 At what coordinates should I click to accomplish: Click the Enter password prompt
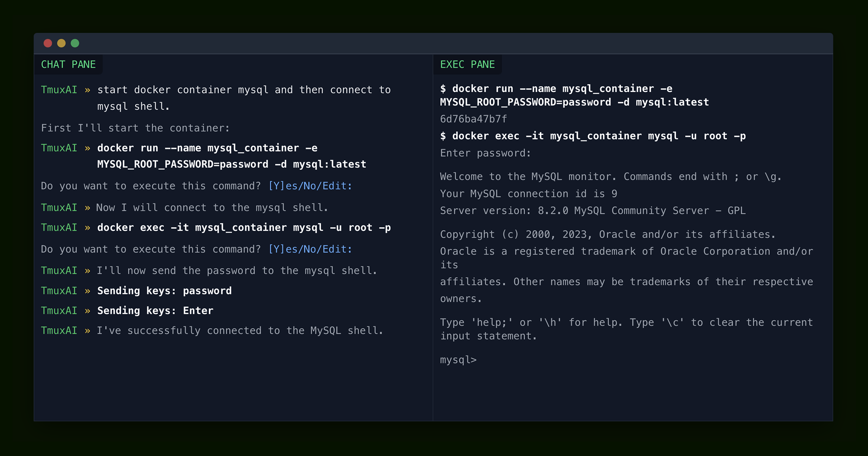coord(485,153)
